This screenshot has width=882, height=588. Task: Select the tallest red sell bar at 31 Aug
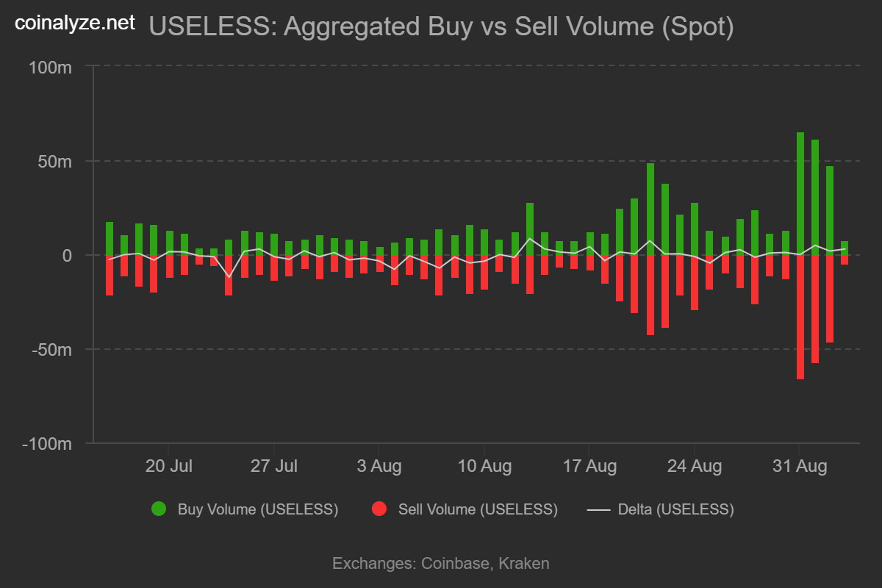800,317
